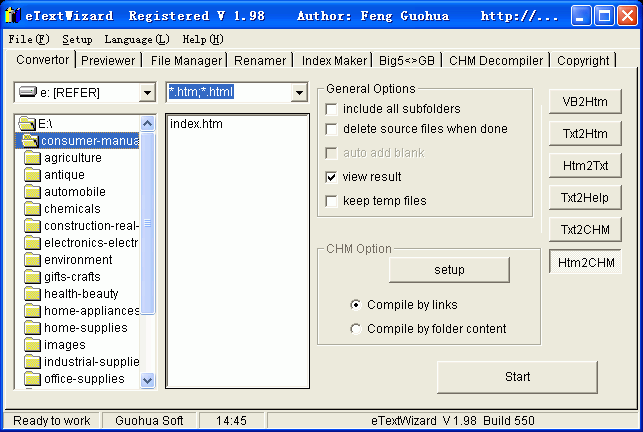Click the E:\ root folder icon
The height and width of the screenshot is (432, 643).
pos(27,124)
